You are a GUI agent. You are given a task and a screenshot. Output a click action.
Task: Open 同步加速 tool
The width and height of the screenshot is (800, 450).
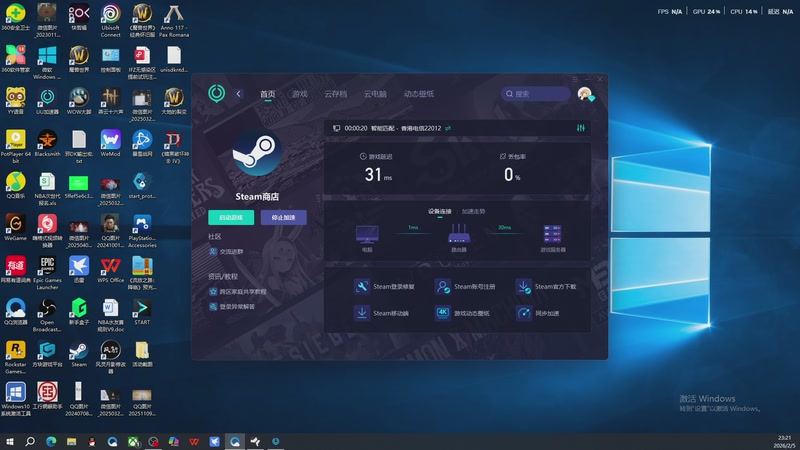[538, 313]
